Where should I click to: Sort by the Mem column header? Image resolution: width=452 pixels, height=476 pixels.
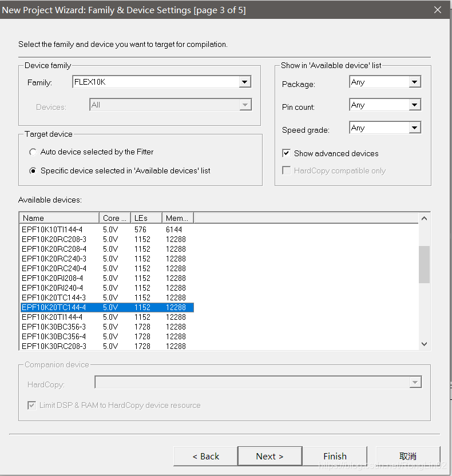coord(178,218)
